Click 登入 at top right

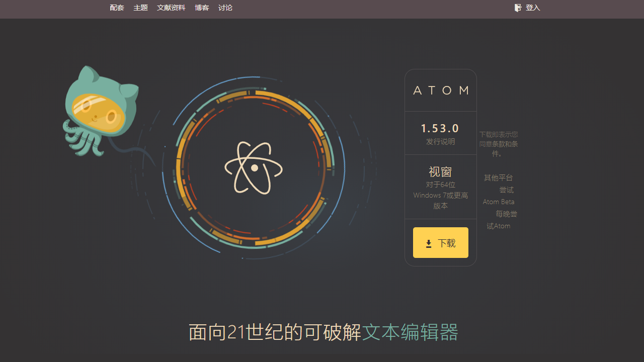click(532, 8)
